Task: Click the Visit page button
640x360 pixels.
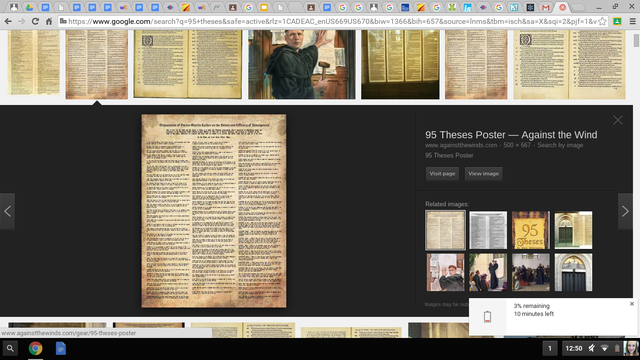Action: tap(442, 173)
